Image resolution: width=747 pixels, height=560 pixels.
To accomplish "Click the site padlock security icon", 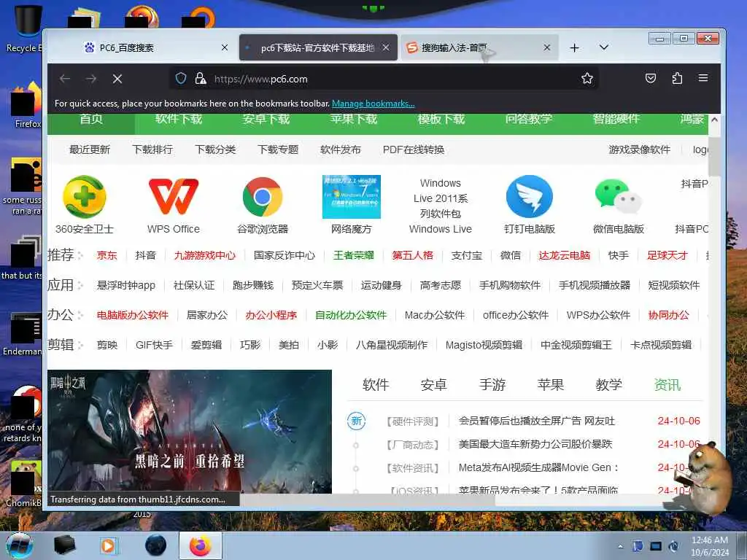I will [x=201, y=79].
